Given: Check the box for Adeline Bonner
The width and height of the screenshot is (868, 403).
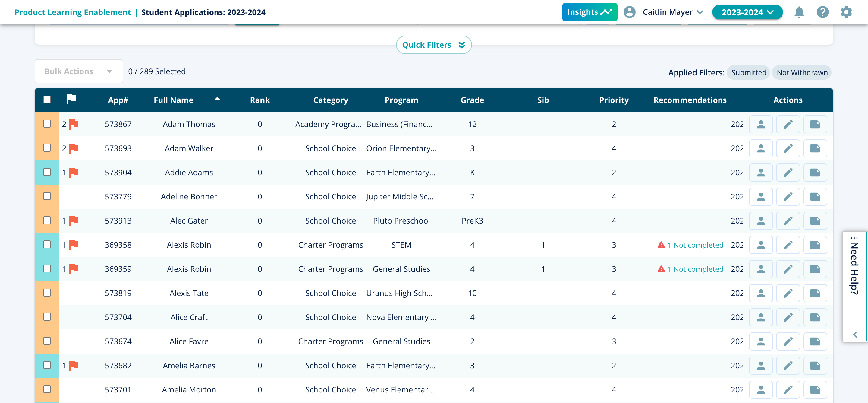Looking at the screenshot, I should point(47,196).
